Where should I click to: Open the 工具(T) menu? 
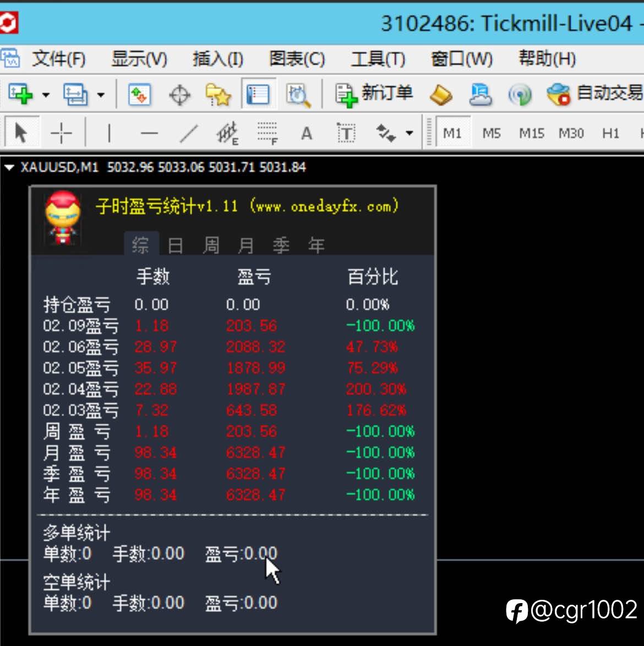point(378,58)
